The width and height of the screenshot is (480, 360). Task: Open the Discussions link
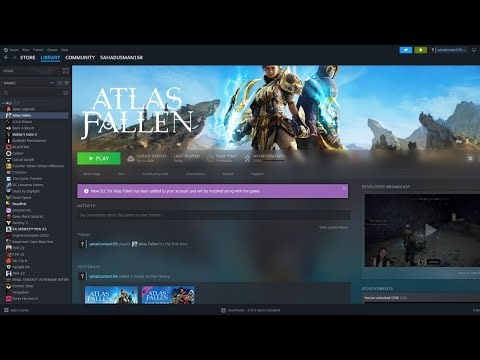195,174
